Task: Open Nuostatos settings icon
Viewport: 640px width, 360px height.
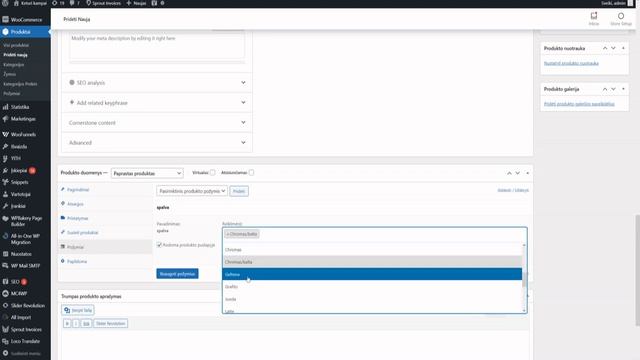Action: click(5, 253)
